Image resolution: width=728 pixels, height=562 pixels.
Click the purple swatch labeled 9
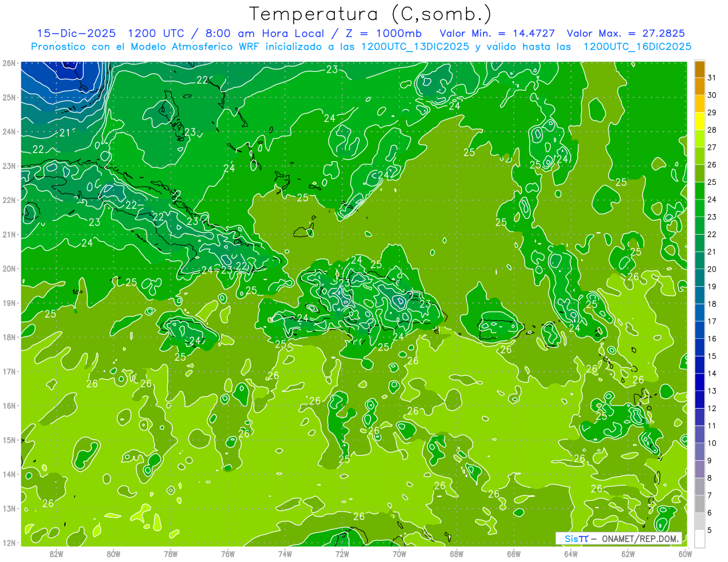click(699, 452)
